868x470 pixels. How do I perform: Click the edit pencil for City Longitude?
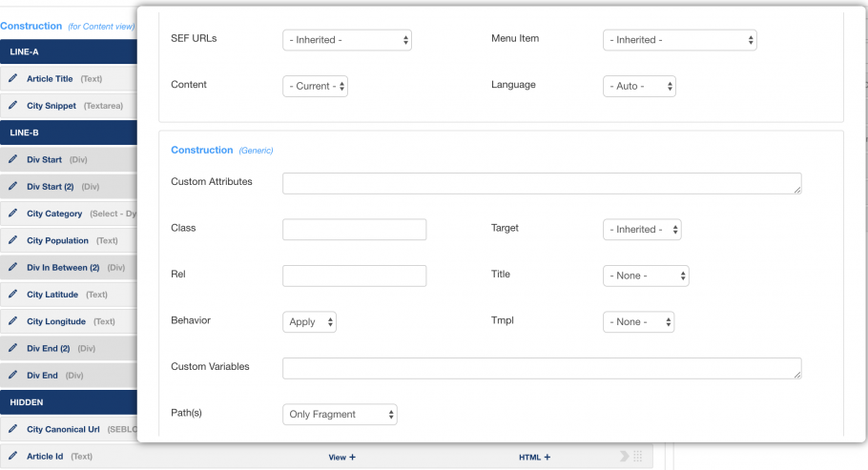[12, 321]
